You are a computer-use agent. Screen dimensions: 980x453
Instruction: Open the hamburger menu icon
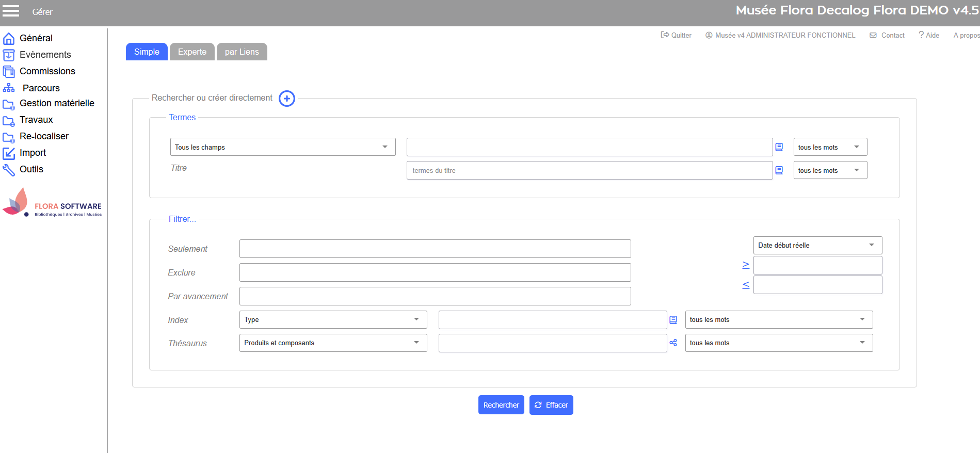pyautogui.click(x=11, y=11)
